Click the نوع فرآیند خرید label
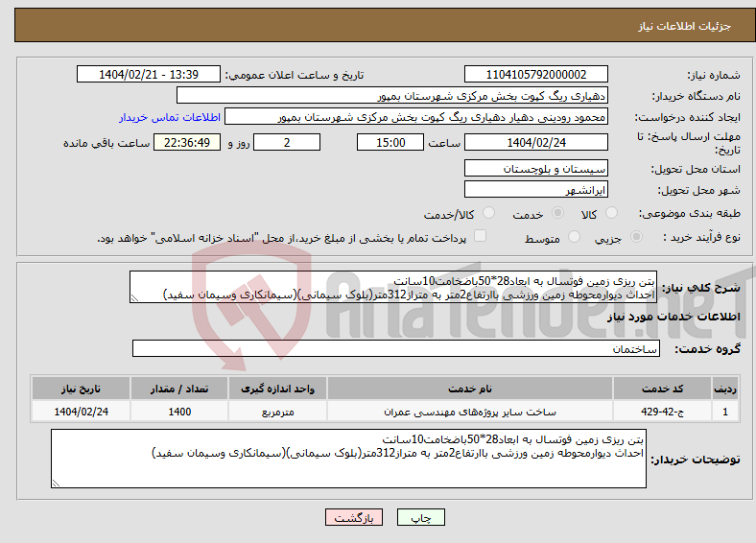Viewport: 756px width, 543px height. 702,237
